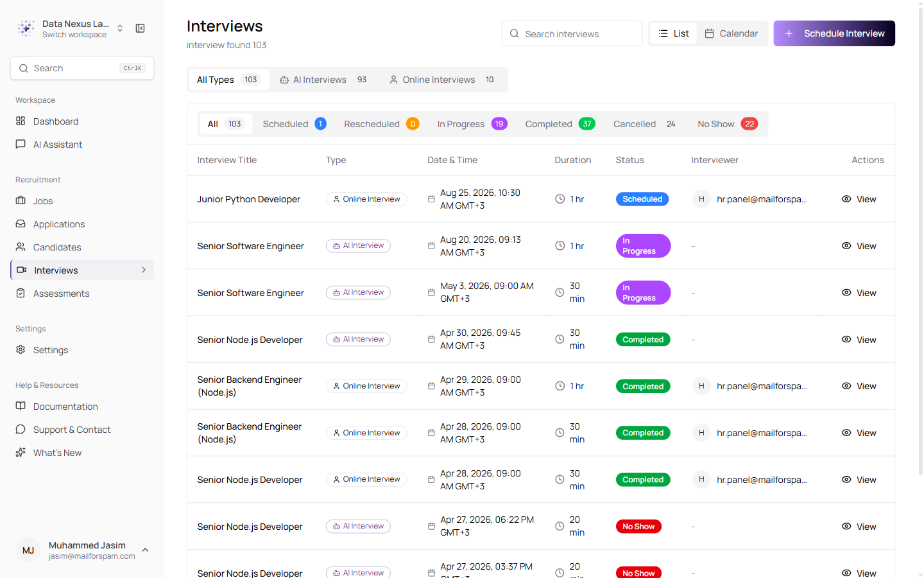Go to Jobs section
Image resolution: width=924 pixels, height=578 pixels.
(x=82, y=201)
